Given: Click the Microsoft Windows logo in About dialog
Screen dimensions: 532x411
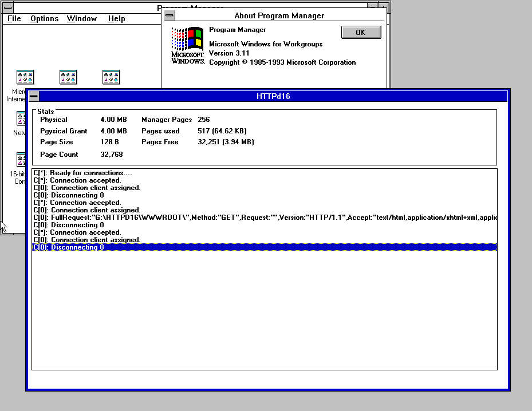Looking at the screenshot, I should pos(188,45).
